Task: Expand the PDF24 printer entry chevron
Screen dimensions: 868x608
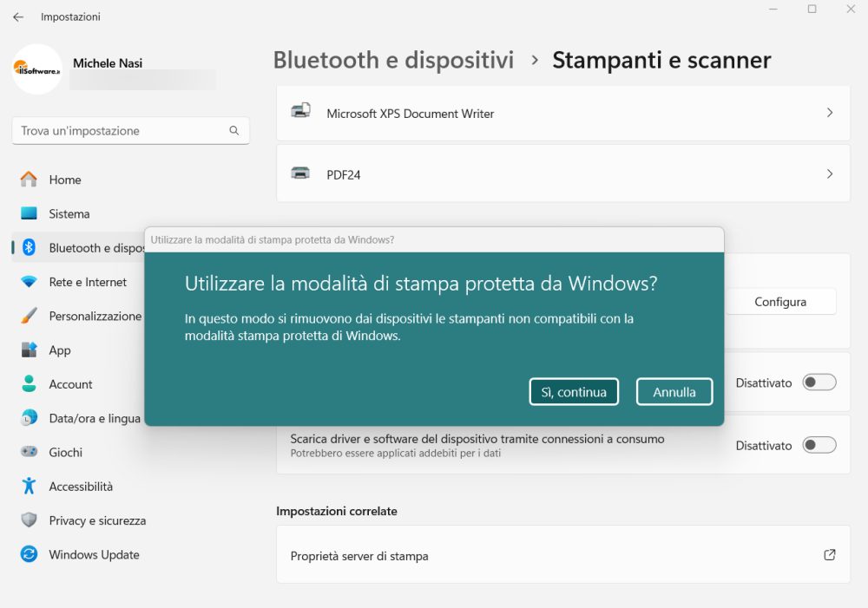Action: pyautogui.click(x=829, y=174)
